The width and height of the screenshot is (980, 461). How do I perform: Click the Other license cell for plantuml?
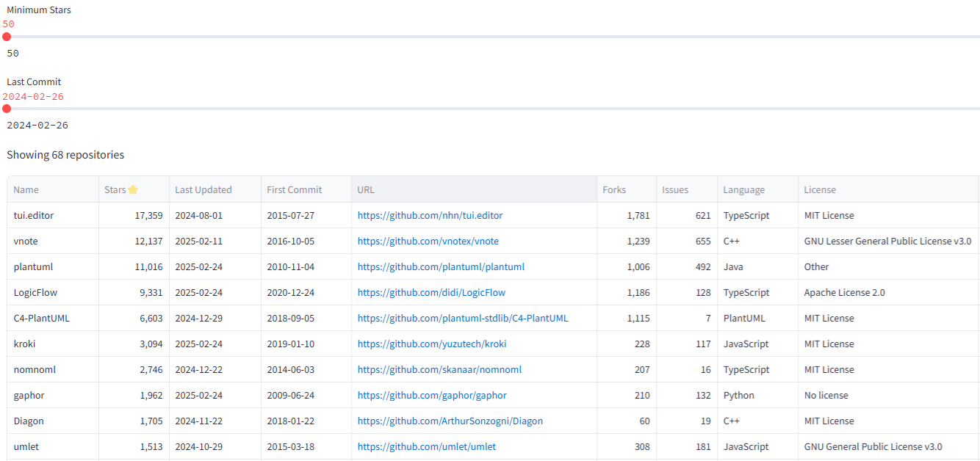point(889,267)
